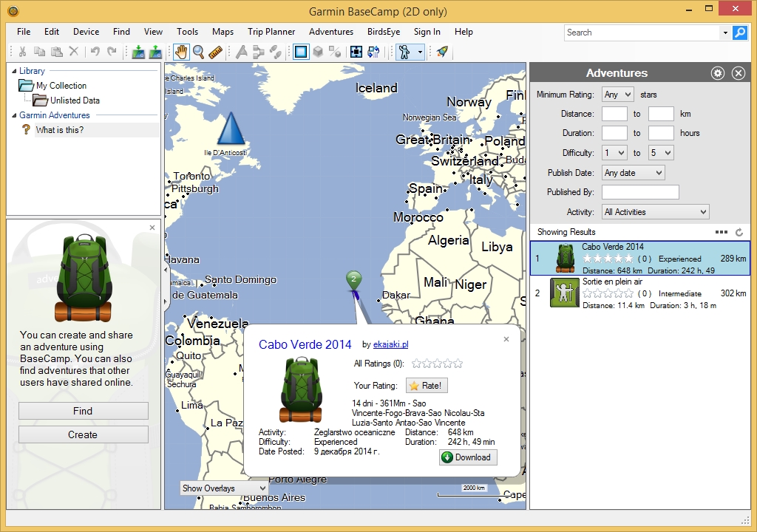Screen dimensions: 757x532
Task: Click the Create button
Action: 83,434
